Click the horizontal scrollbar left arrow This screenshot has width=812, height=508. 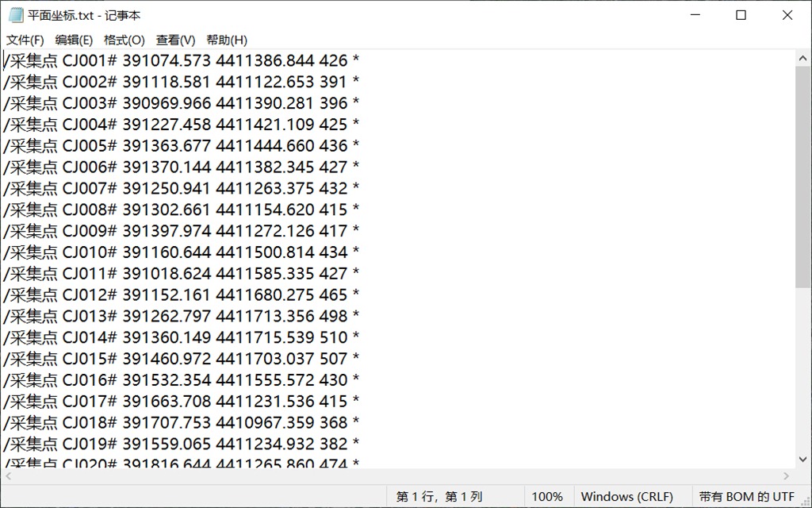(9, 476)
